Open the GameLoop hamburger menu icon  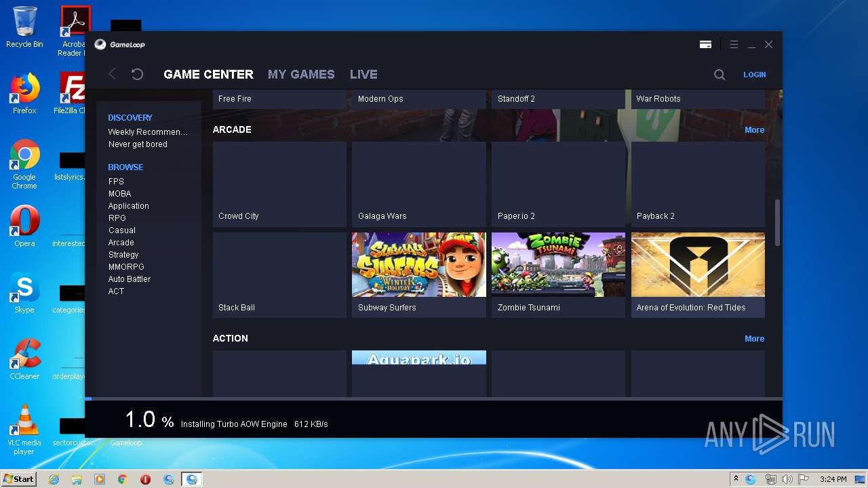pyautogui.click(x=734, y=45)
